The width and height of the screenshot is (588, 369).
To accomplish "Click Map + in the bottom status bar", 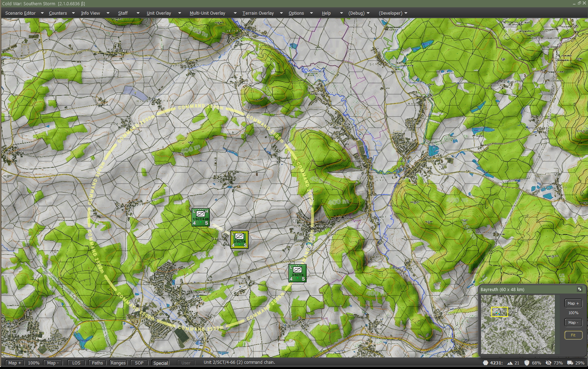I will click(15, 363).
